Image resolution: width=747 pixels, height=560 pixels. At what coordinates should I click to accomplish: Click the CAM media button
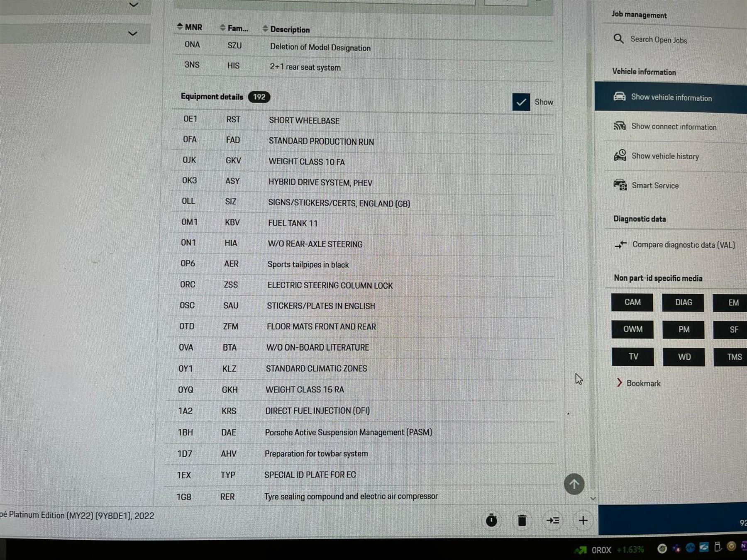click(632, 302)
